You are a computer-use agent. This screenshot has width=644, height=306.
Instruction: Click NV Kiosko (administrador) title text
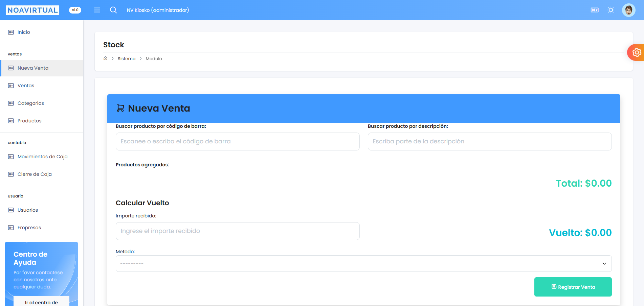158,10
